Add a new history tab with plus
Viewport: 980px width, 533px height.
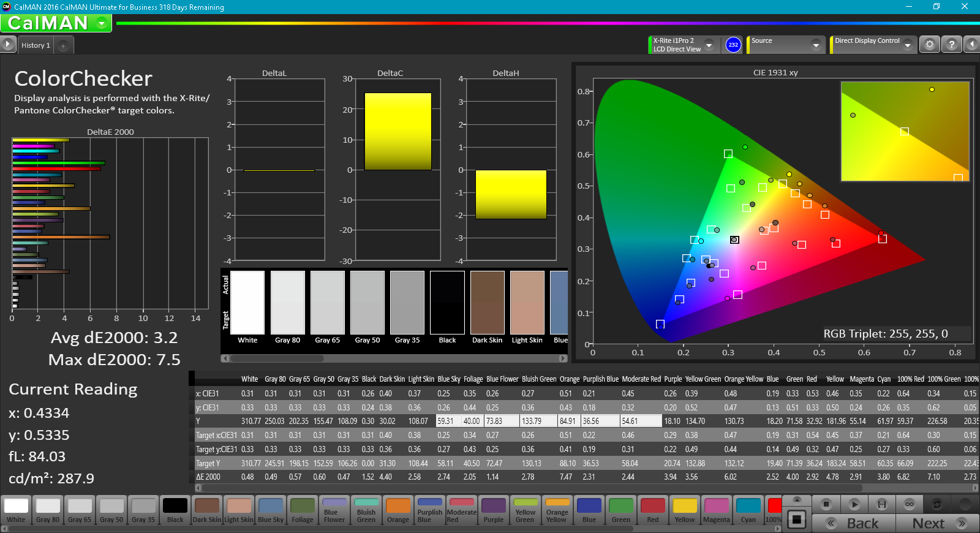click(63, 46)
